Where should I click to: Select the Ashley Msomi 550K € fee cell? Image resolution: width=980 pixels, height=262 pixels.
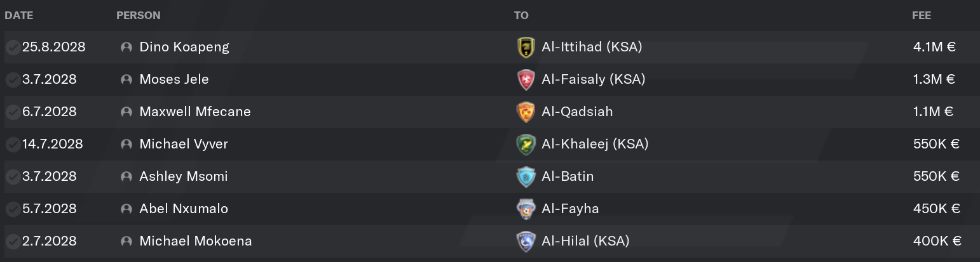coord(936,176)
